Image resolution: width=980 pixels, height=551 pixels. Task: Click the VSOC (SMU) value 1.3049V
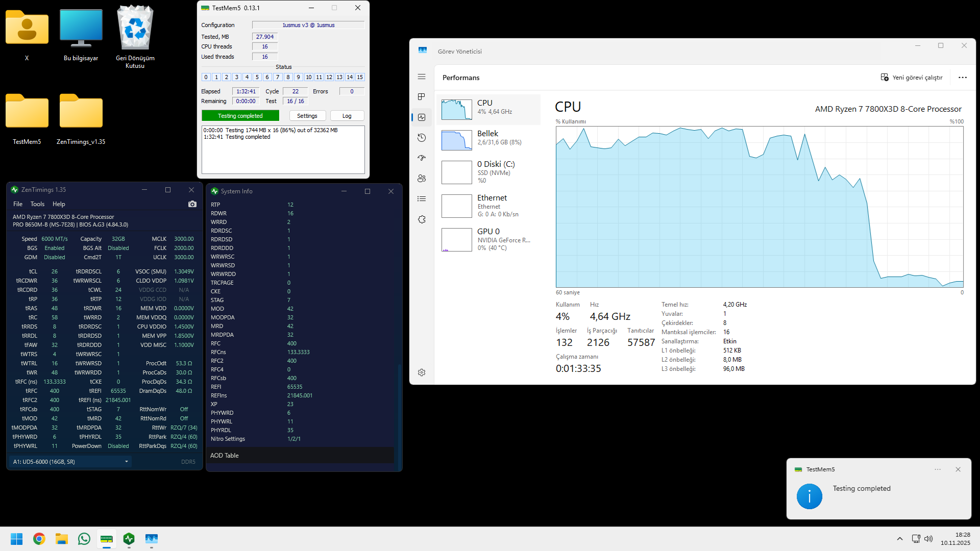tap(184, 271)
